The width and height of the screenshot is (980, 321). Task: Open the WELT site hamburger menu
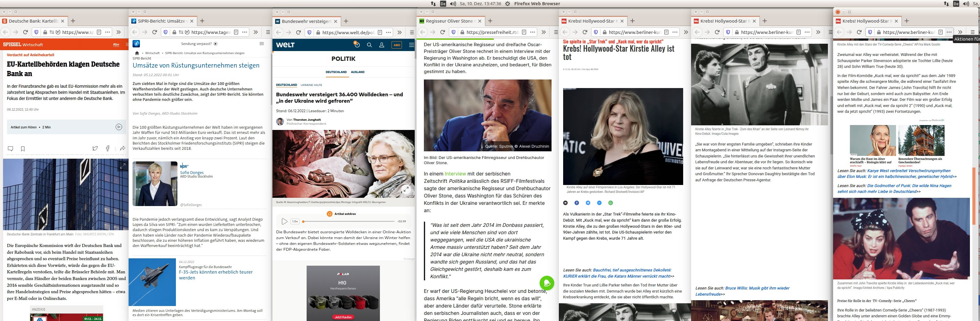[411, 45]
